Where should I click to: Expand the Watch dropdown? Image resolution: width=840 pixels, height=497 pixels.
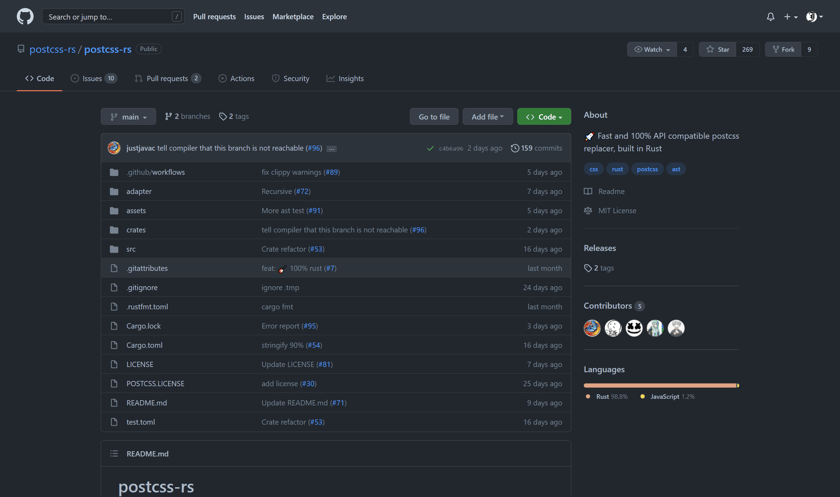pyautogui.click(x=652, y=49)
